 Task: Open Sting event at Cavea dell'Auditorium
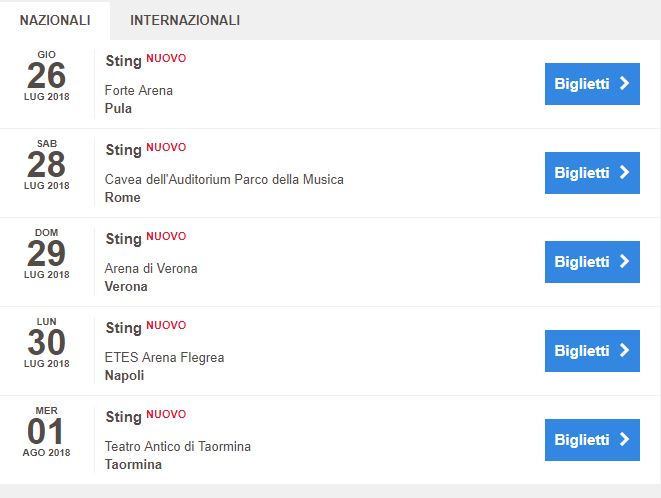[123, 150]
